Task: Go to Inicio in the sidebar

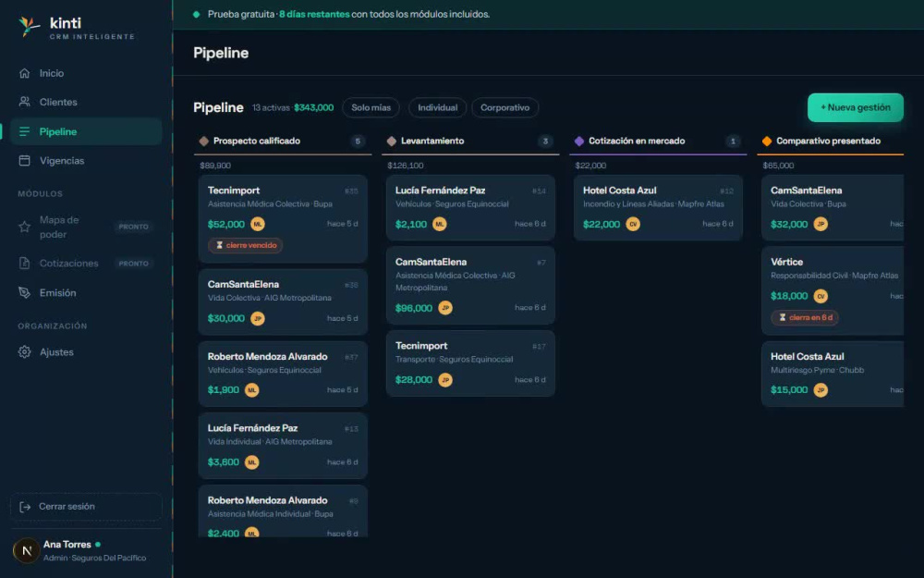Action: click(86, 73)
